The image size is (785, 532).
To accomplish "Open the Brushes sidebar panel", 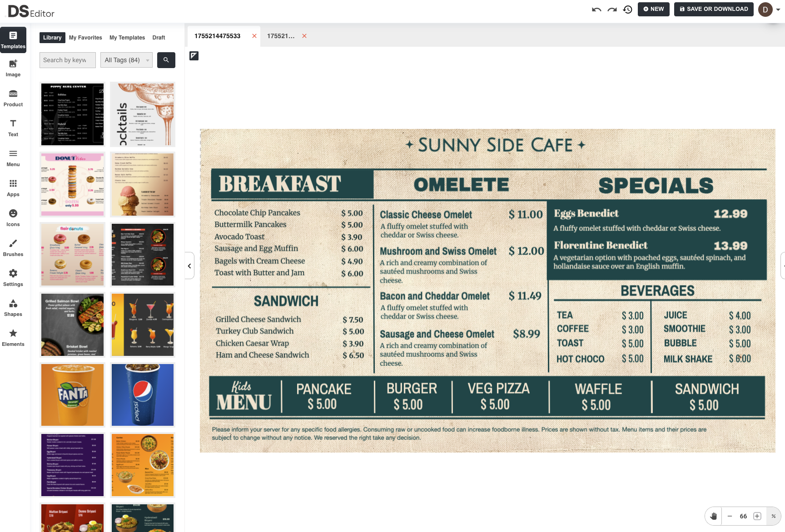I will pyautogui.click(x=13, y=248).
